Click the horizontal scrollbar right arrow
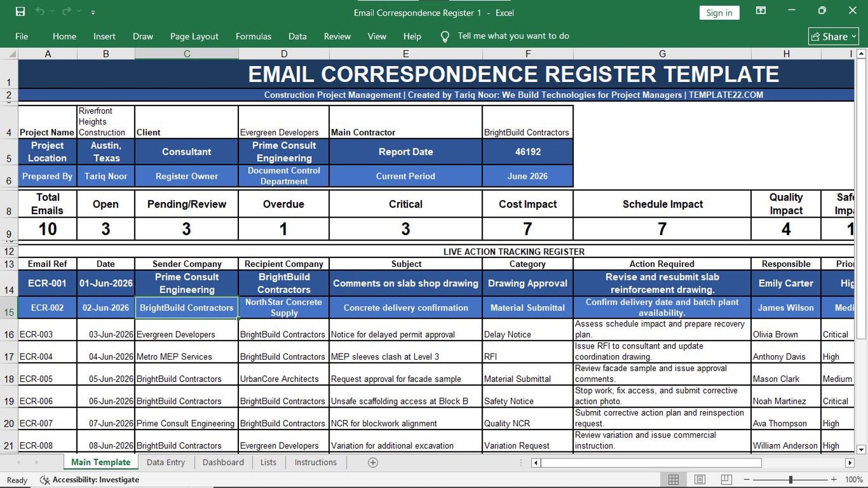The height and width of the screenshot is (488, 868). pos(849,463)
